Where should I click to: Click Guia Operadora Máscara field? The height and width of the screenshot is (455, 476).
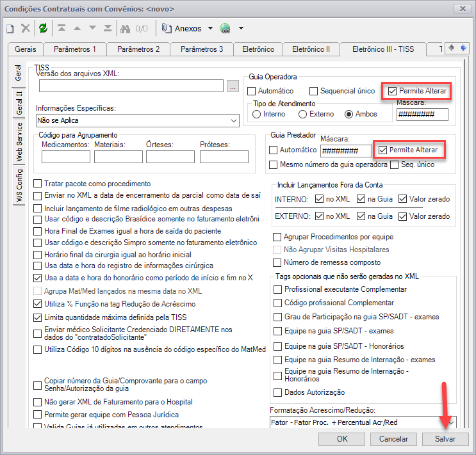coord(422,115)
